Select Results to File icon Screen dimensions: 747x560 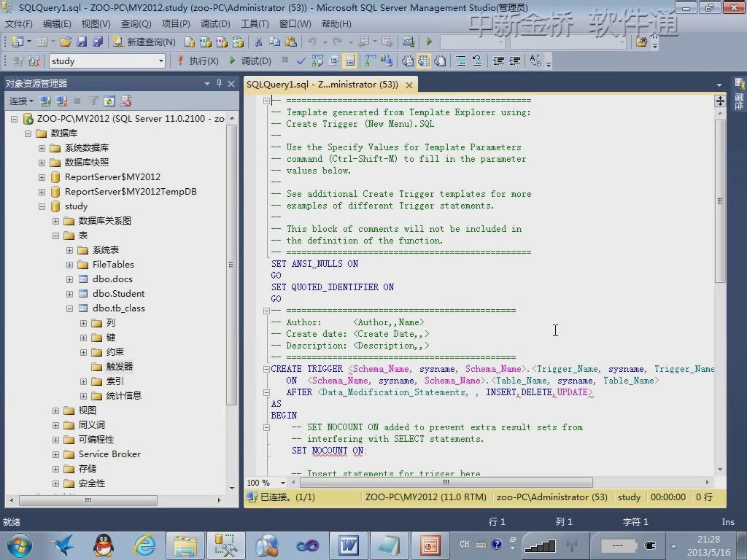click(440, 61)
